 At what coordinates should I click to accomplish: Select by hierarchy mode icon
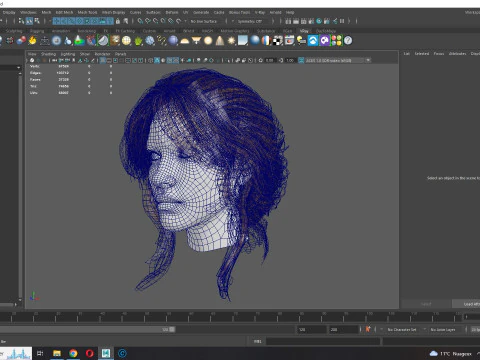(21, 21)
